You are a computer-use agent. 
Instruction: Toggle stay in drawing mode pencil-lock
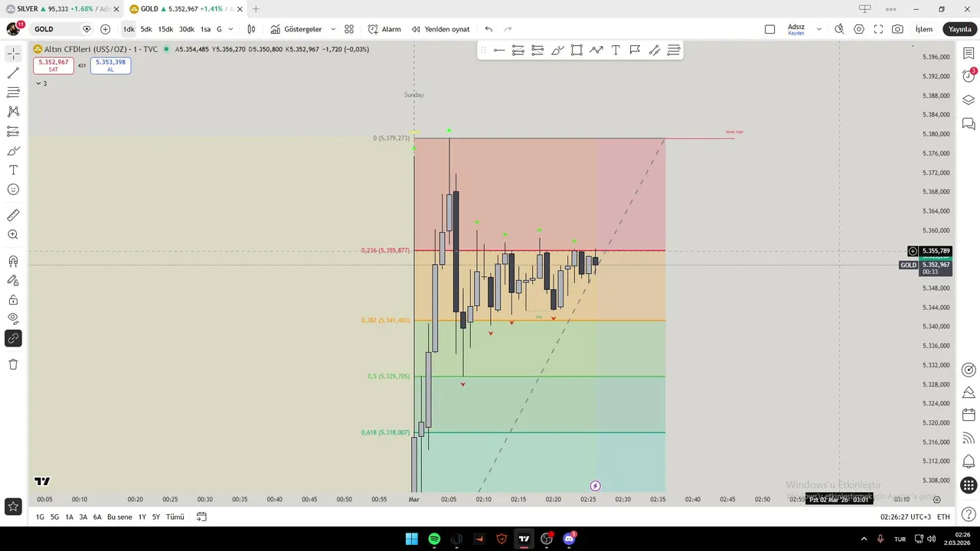(x=13, y=280)
